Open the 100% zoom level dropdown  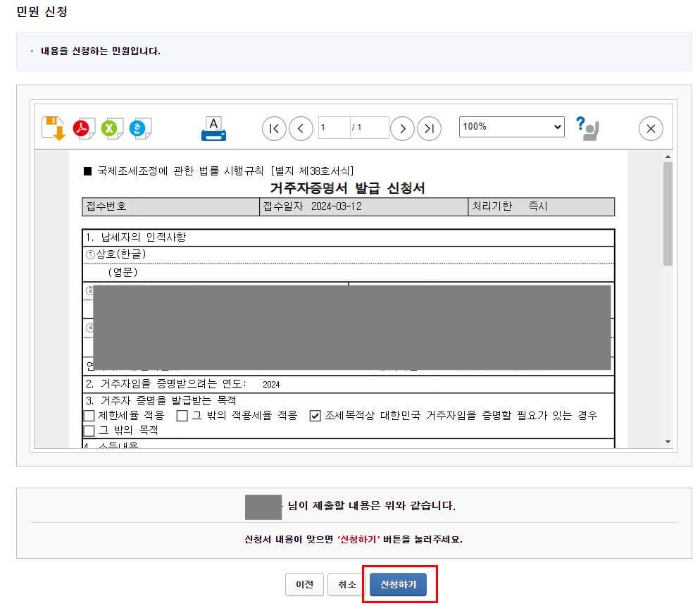(x=511, y=127)
